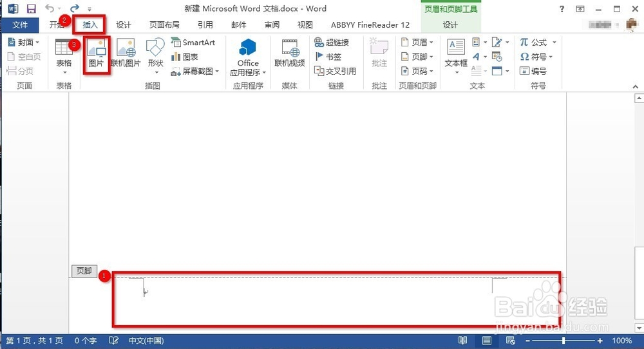The width and height of the screenshot is (644, 349).
Task: Open Ribbon Display Options
Action: 580,8
